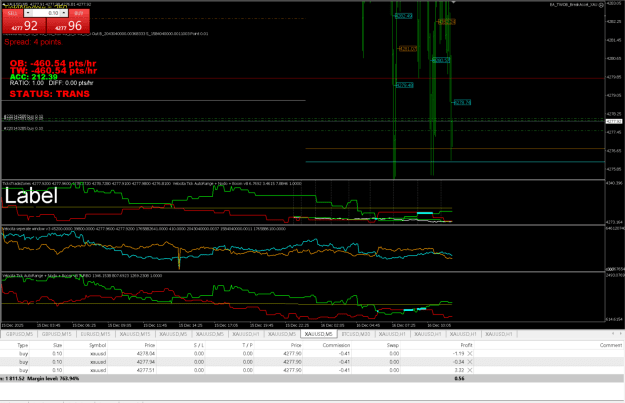Click the TW: -460.54 pts/hr label
Image resolution: width=625 pixels, height=403 pixels.
[53, 71]
